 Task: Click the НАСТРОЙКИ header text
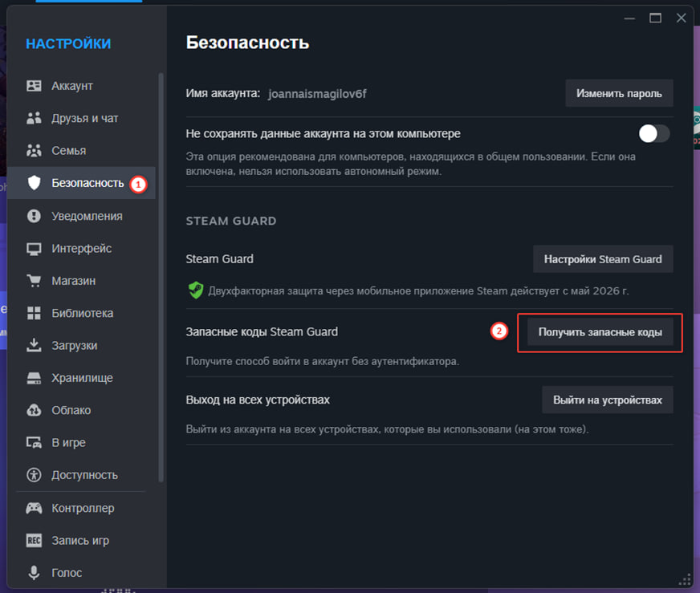coord(68,43)
